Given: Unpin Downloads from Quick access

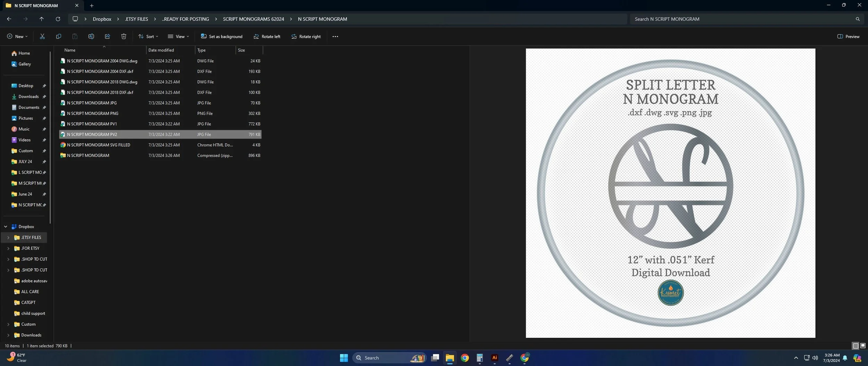Looking at the screenshot, I should (44, 96).
